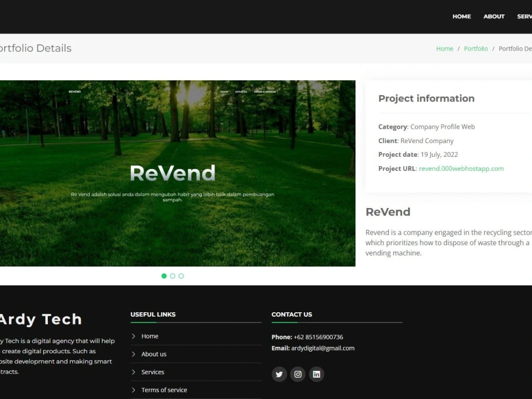Screen dimensions: 532x399
Task: Click the Ardy Tech footer logo text
Action: tap(41, 319)
